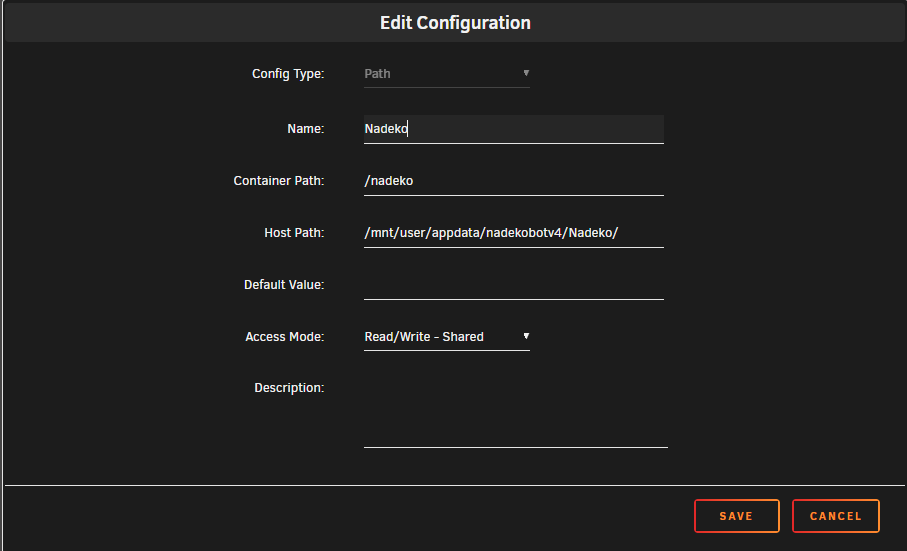This screenshot has height=551, width=907.
Task: Click the Edit Configuration title text
Action: pyautogui.click(x=455, y=23)
